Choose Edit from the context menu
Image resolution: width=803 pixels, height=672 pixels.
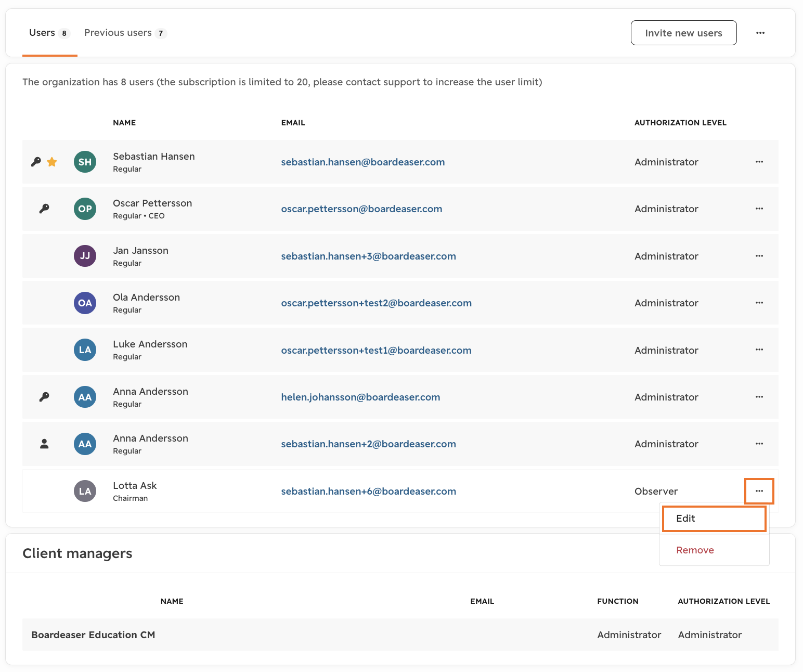(714, 519)
